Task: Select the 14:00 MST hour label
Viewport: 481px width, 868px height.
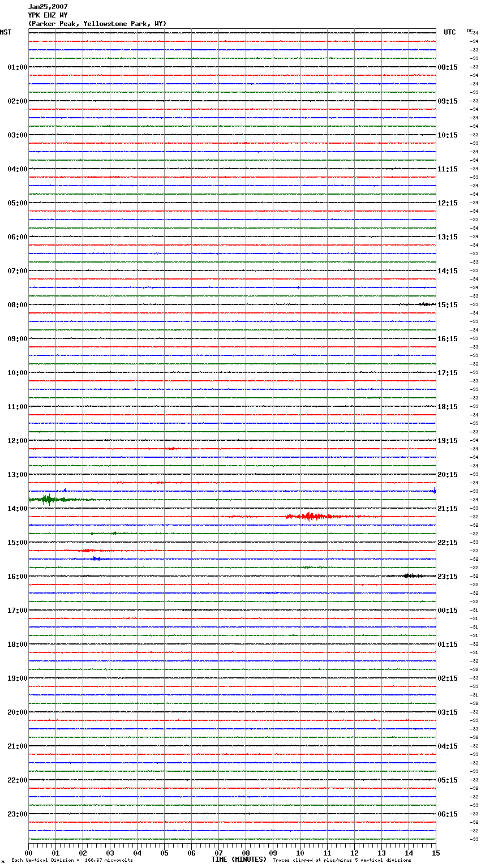Action: click(x=17, y=509)
